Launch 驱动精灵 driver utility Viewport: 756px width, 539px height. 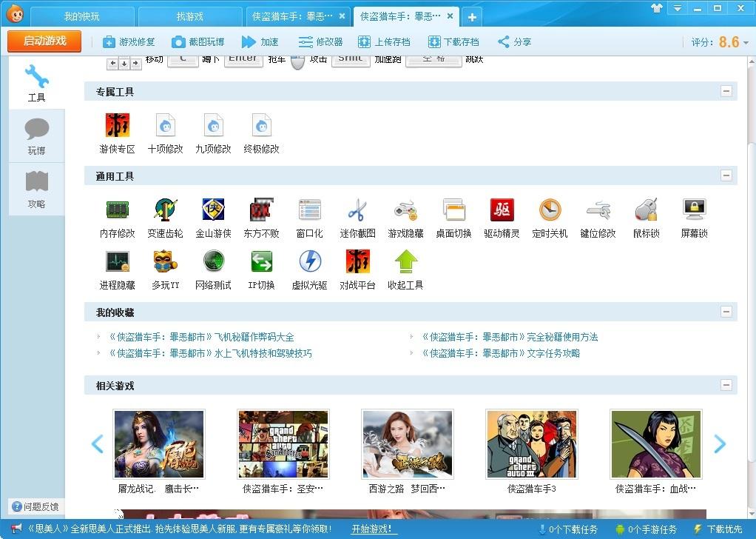pyautogui.click(x=502, y=215)
